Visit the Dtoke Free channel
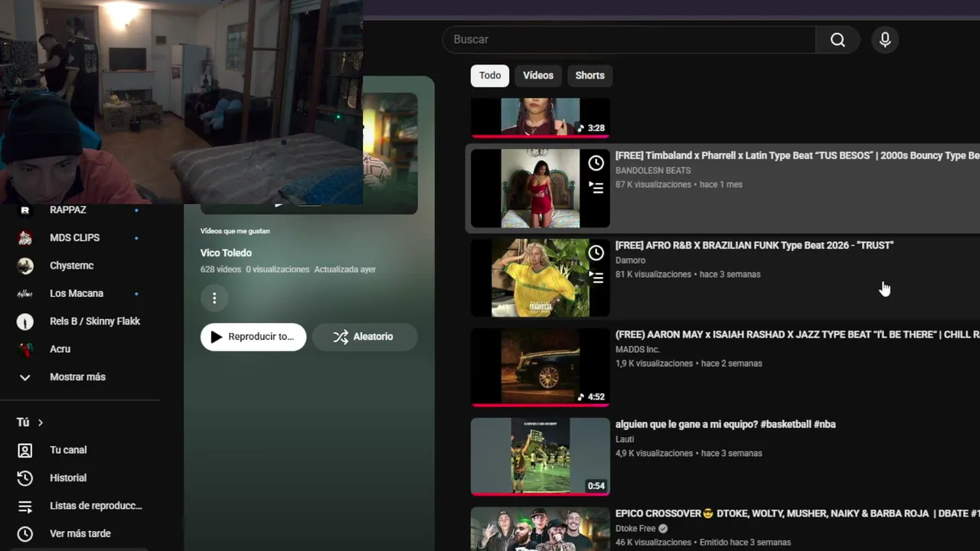 click(x=635, y=529)
